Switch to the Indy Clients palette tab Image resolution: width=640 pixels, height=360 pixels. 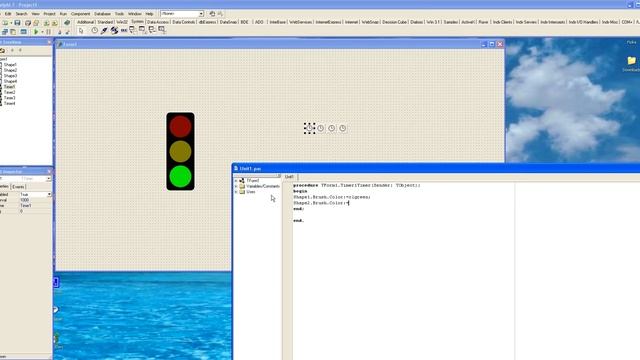click(502, 22)
